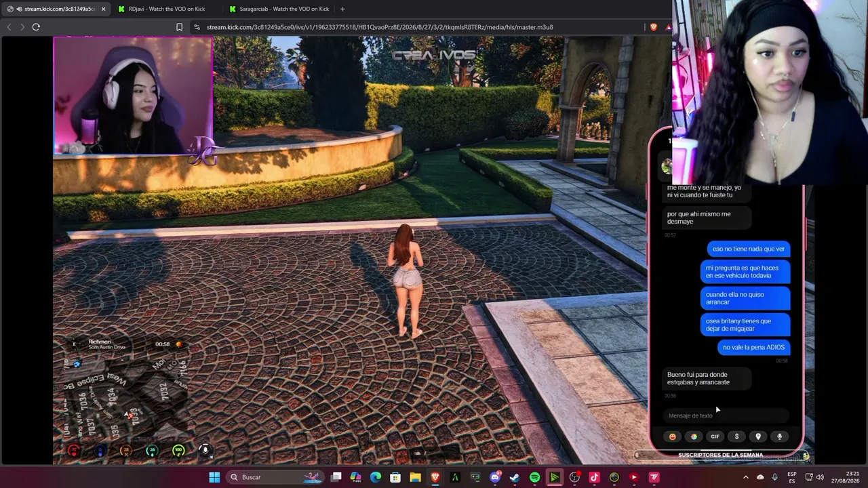Focus the 'Mensaje de texto' input field
The width and height of the screenshot is (868, 488).
(726, 415)
